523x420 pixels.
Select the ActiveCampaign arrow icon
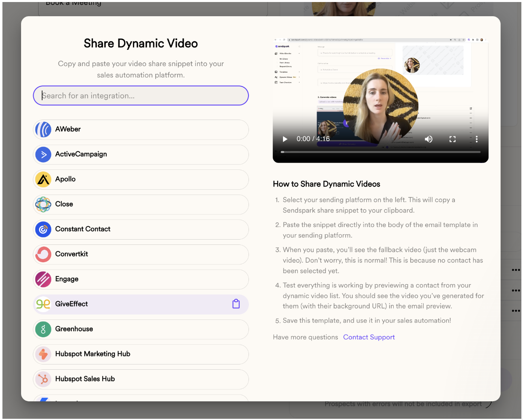pyautogui.click(x=43, y=154)
